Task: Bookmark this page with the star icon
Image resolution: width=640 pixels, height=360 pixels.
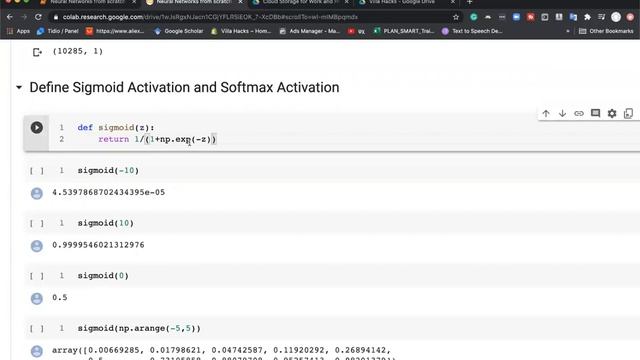Action: pyautogui.click(x=456, y=17)
